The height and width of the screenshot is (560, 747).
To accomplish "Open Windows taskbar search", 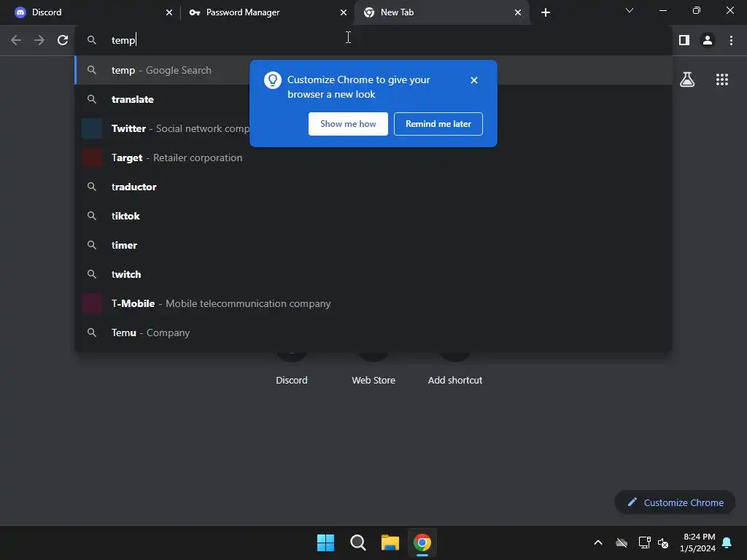I will (357, 542).
